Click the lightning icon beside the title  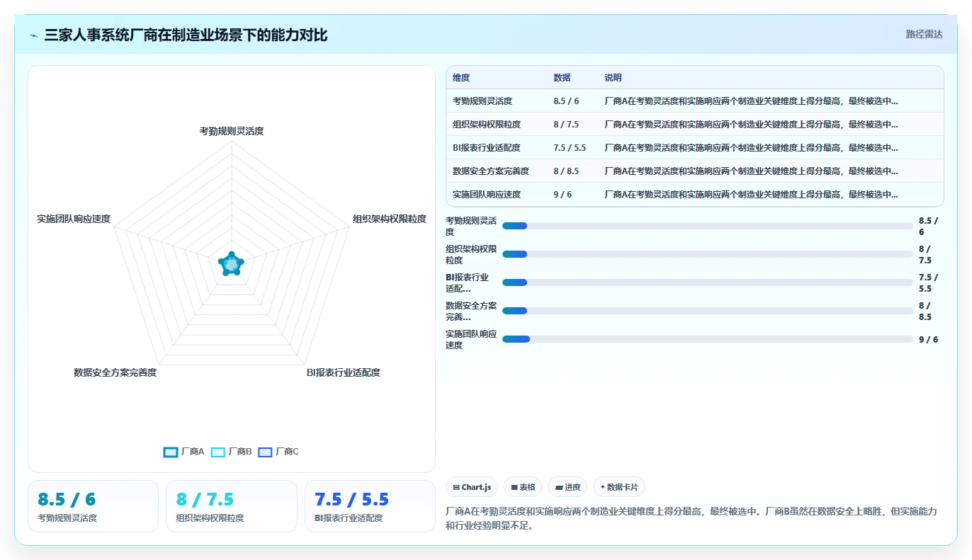[x=34, y=35]
